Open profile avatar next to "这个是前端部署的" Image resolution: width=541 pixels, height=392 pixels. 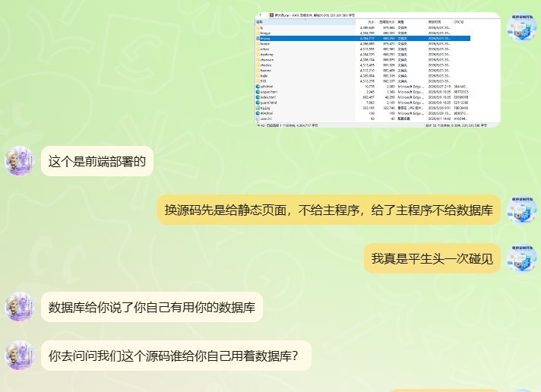[20, 161]
